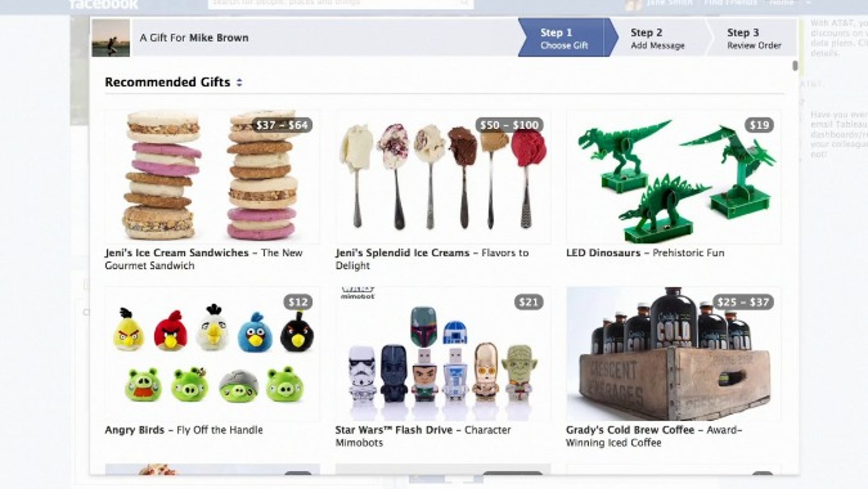868x489 pixels.
Task: Click the $12 price badge on Angry Birds
Action: [298, 302]
